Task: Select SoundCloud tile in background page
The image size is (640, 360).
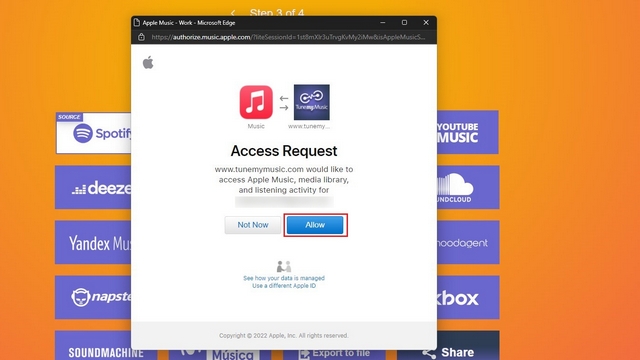Action: click(x=468, y=187)
